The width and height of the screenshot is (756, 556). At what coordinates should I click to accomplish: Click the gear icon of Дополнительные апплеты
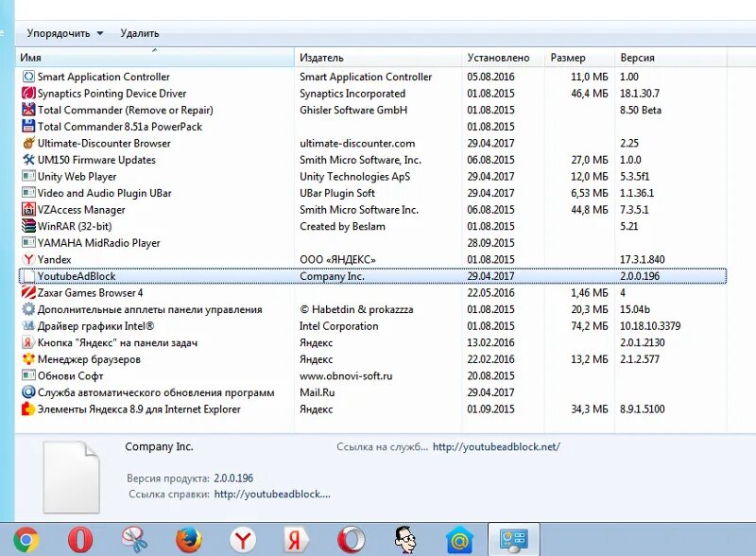pos(28,309)
